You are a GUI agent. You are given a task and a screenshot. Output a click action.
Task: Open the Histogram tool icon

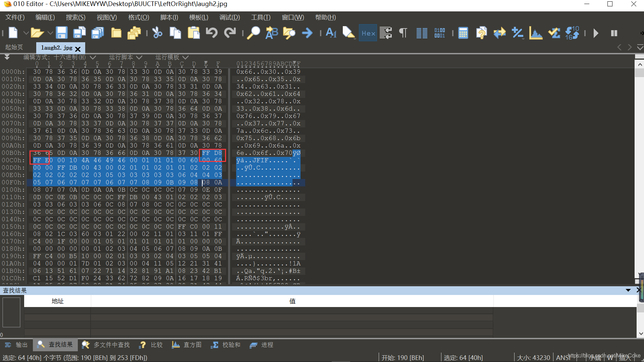tap(536, 33)
